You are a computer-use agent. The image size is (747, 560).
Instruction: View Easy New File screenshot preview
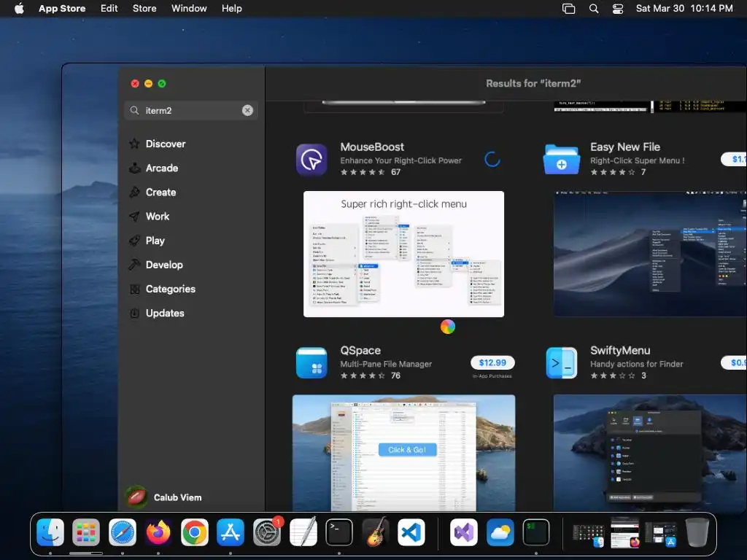[650, 254]
